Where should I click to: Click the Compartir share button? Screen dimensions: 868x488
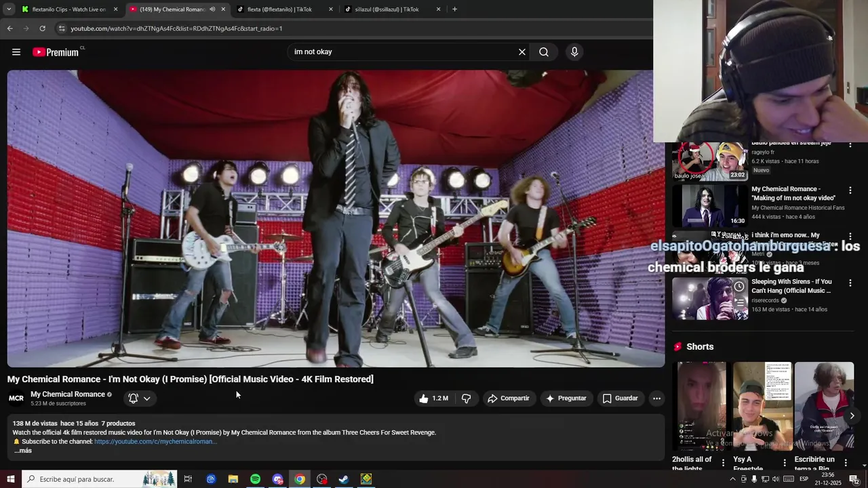509,399
